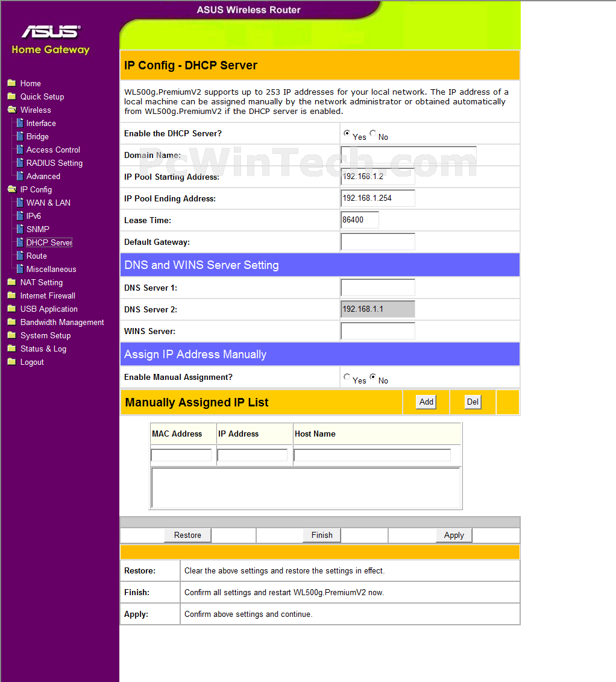Select Yes for Enable Manual Assignment
This screenshot has width=616, height=682.
[x=347, y=377]
